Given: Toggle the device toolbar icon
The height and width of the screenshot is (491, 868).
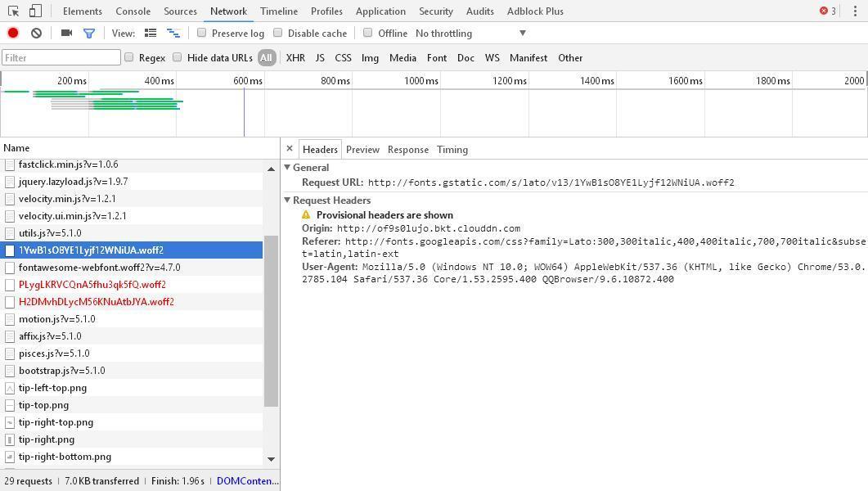Looking at the screenshot, I should point(35,11).
